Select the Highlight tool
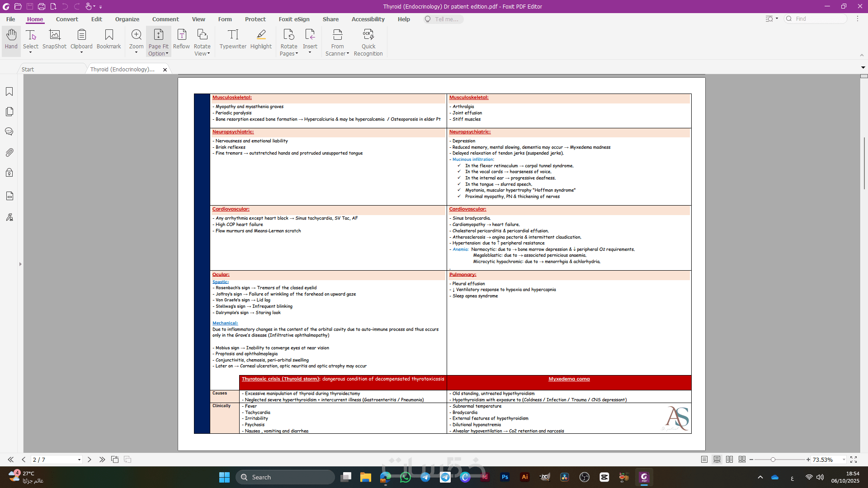The image size is (868, 488). click(x=261, y=40)
